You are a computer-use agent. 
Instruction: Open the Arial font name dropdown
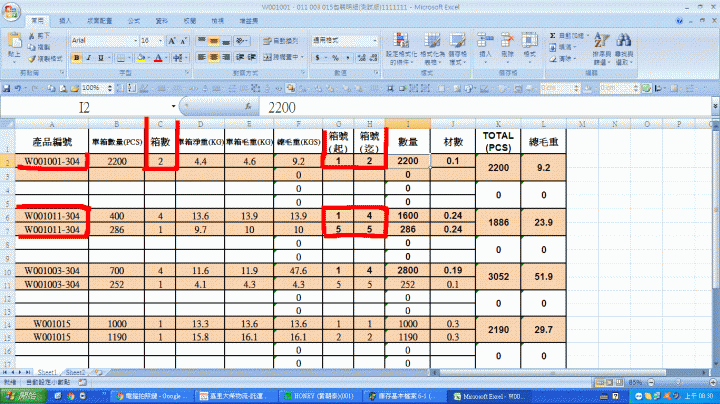(135, 41)
